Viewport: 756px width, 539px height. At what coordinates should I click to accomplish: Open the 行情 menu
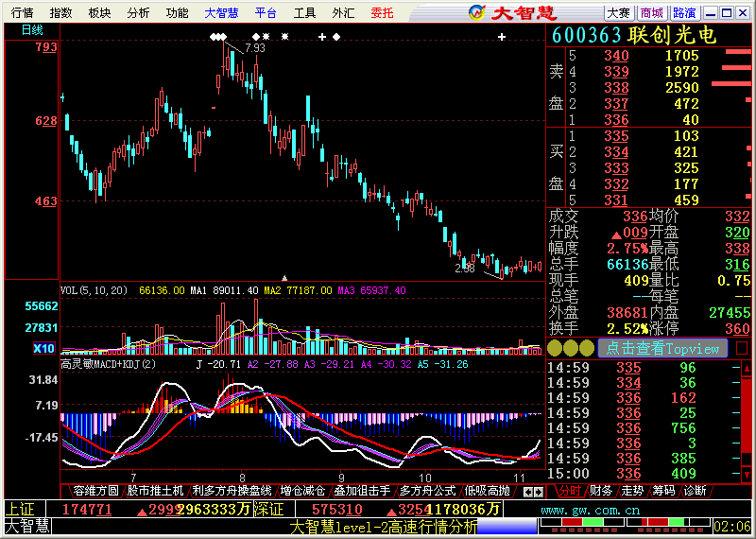point(23,13)
